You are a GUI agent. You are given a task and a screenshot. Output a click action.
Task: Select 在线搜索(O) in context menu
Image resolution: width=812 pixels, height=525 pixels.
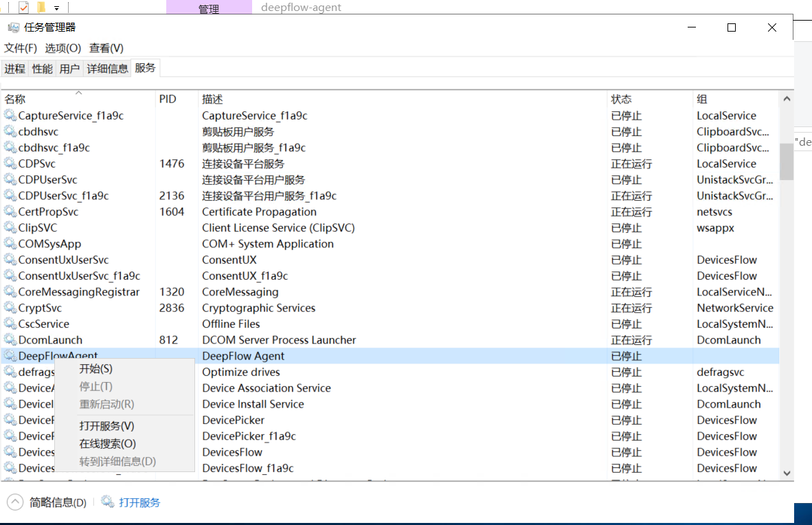pos(107,444)
